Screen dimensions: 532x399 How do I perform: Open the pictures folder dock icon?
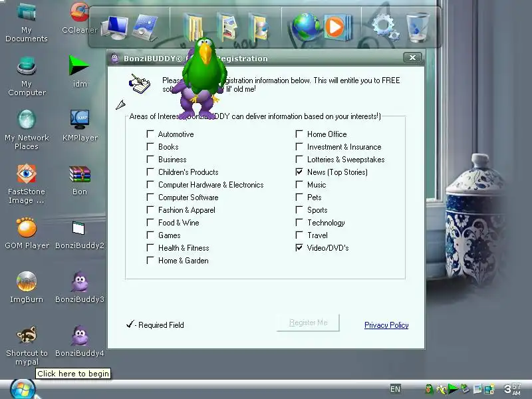(x=227, y=27)
